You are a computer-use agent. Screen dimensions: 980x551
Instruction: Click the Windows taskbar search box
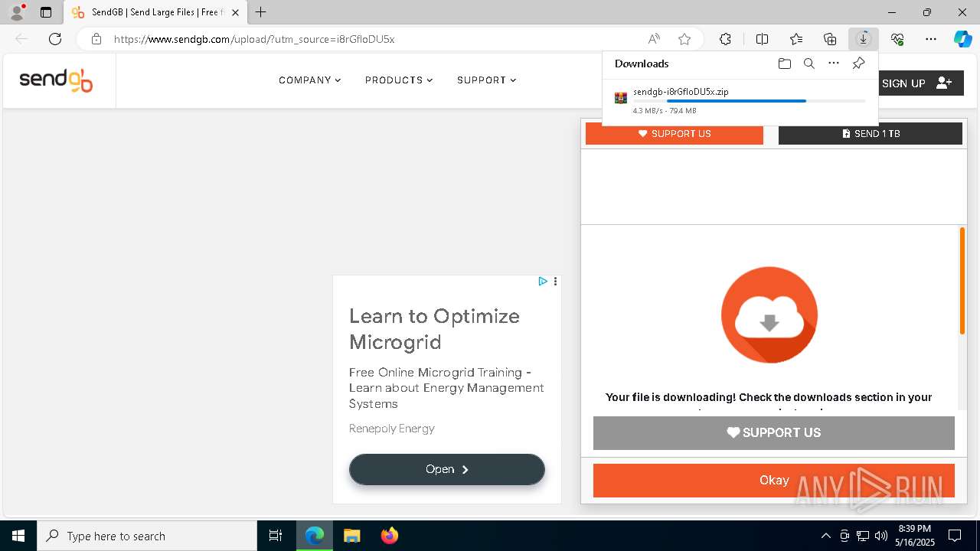(147, 536)
